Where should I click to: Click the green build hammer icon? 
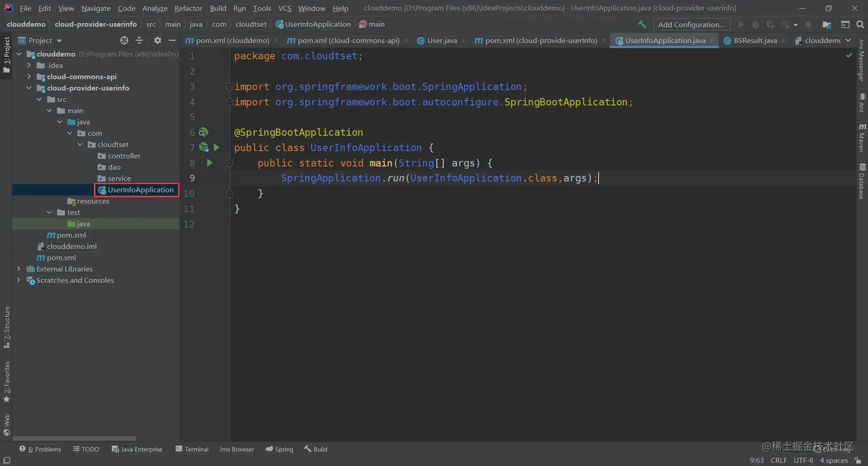pos(642,25)
